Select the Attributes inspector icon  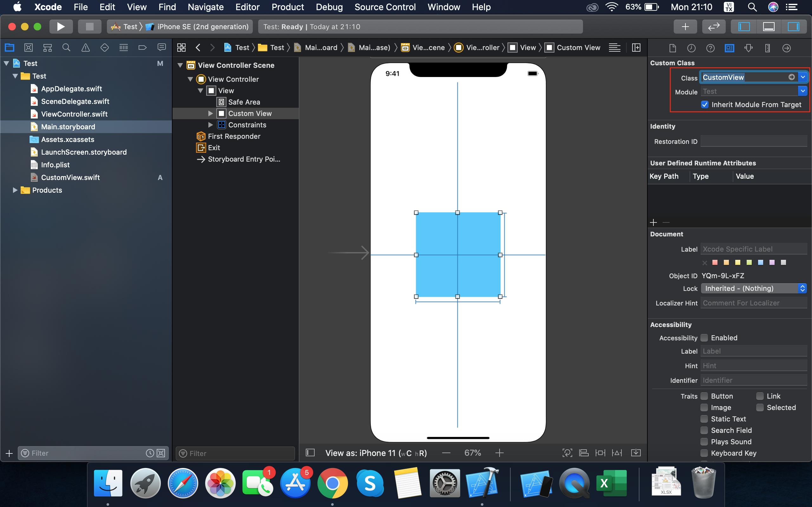click(x=749, y=48)
